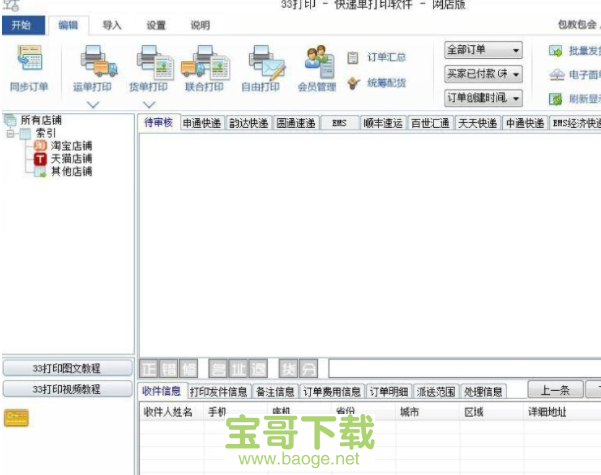Select the 申通快递 courier tab
This screenshot has width=601, height=475.
click(x=202, y=123)
